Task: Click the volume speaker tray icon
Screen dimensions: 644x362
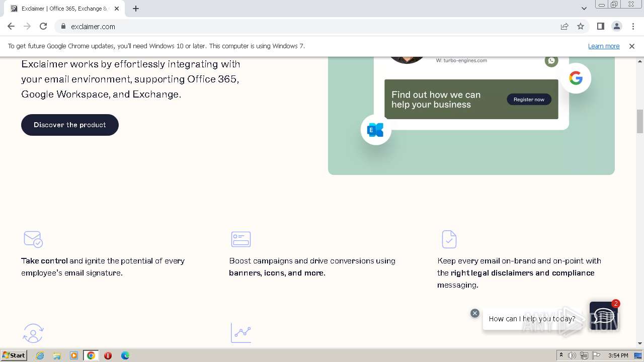Action: coord(572,355)
